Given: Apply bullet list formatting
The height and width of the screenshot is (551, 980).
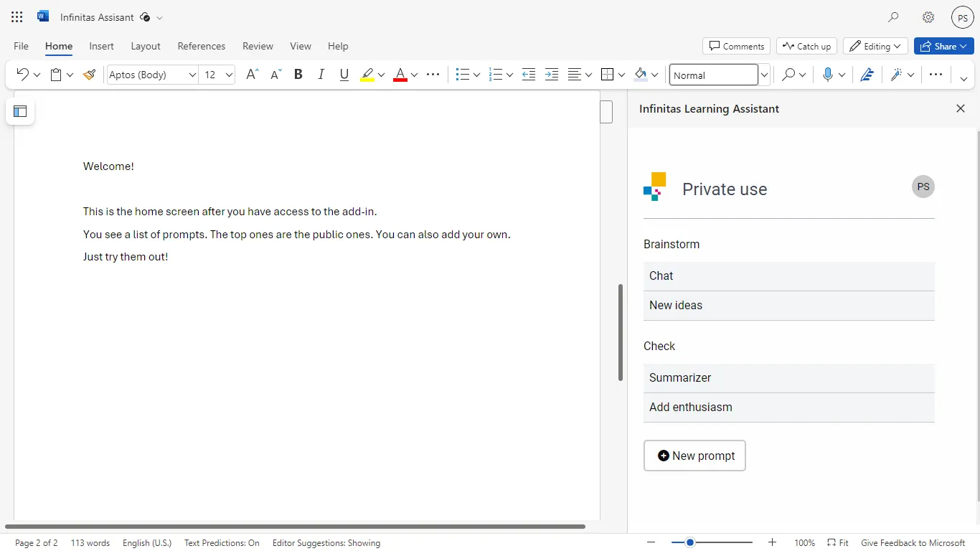Looking at the screenshot, I should (463, 75).
